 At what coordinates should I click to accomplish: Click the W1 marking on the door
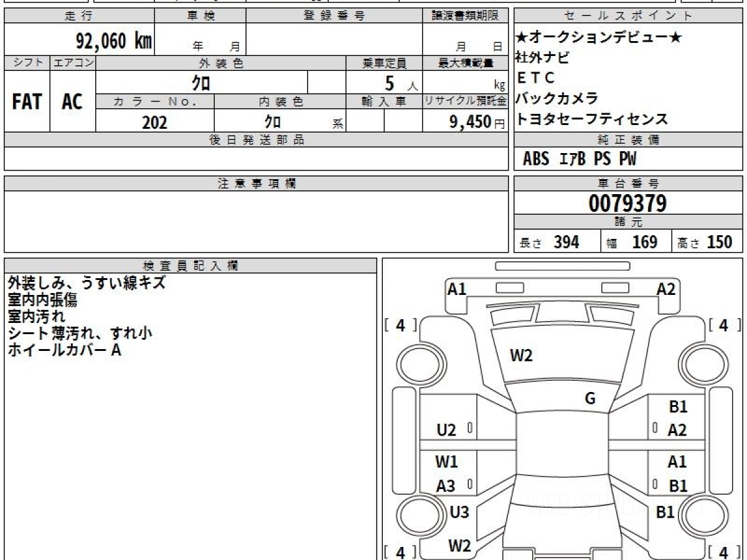point(446,462)
